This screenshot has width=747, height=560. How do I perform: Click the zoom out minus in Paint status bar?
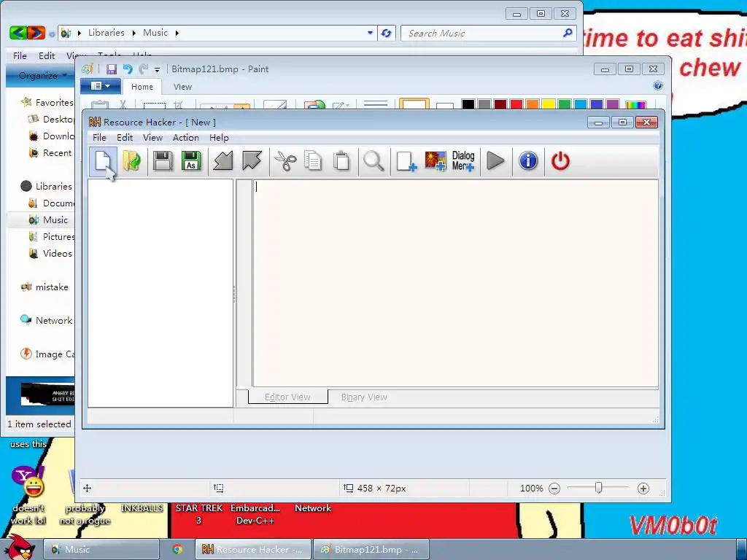[554, 489]
